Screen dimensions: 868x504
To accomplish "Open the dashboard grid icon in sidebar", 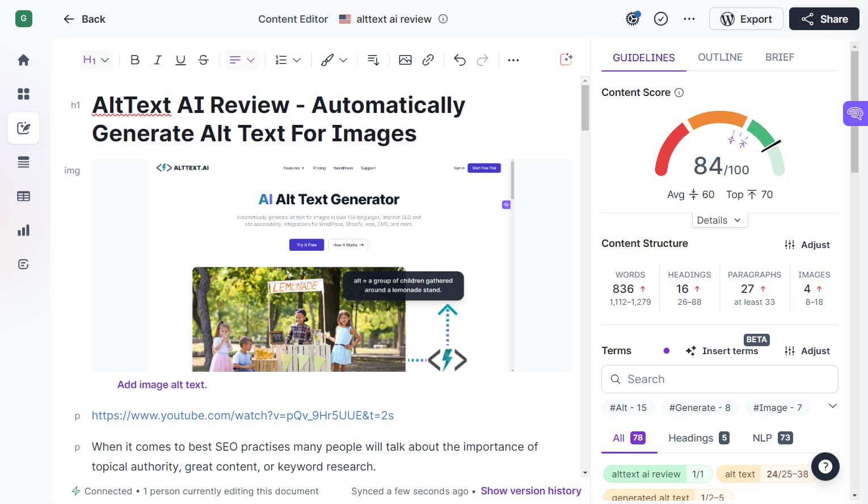I will 23,94.
